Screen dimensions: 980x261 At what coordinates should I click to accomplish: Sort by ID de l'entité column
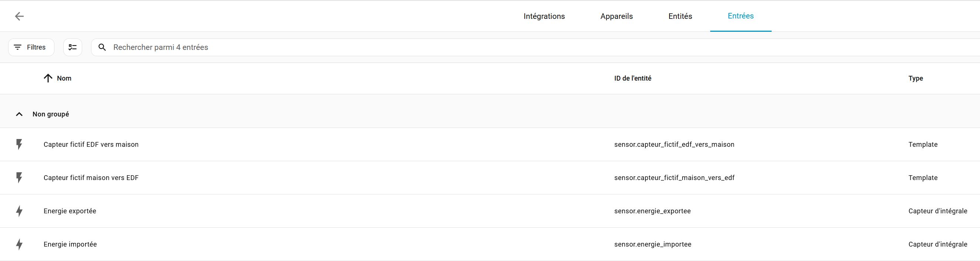pos(632,78)
